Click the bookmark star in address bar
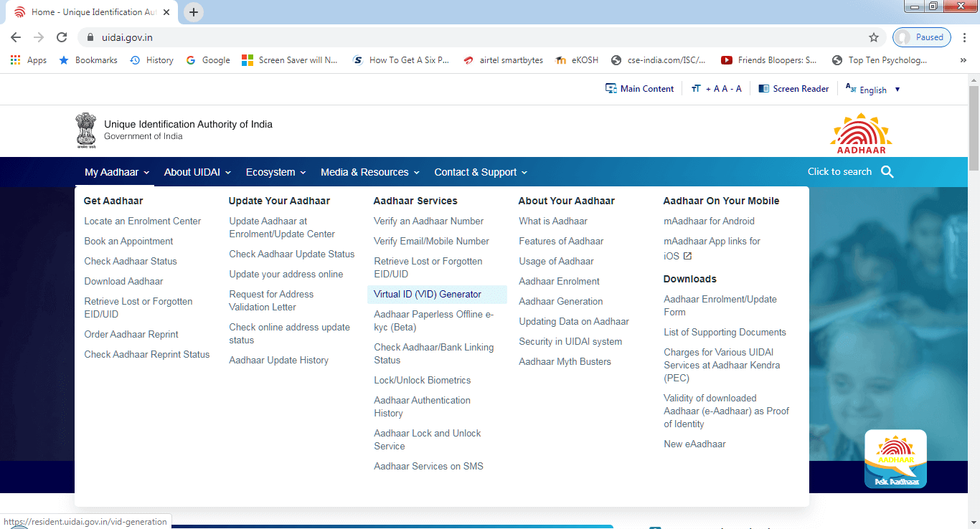 (873, 37)
